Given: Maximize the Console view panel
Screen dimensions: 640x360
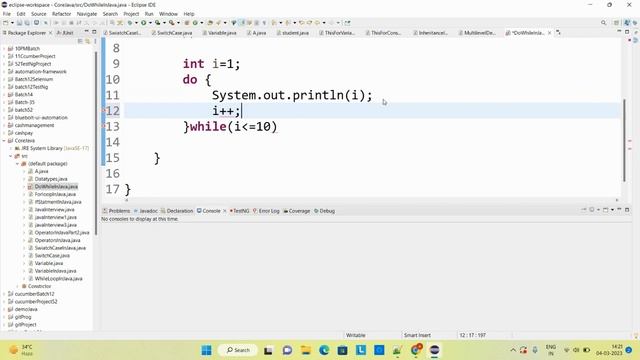Looking at the screenshot, I should (x=627, y=210).
